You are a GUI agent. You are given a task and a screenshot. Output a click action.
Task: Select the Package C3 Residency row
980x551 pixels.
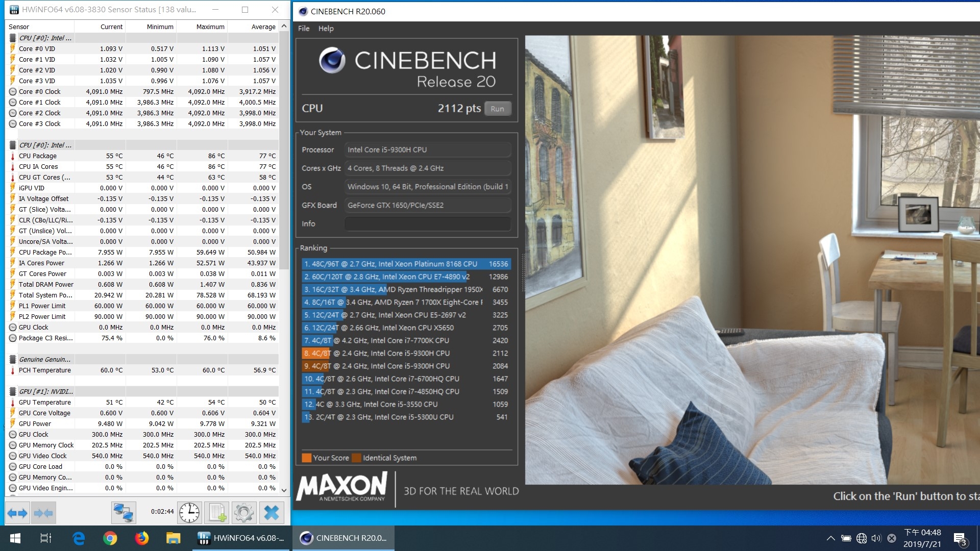pyautogui.click(x=142, y=338)
